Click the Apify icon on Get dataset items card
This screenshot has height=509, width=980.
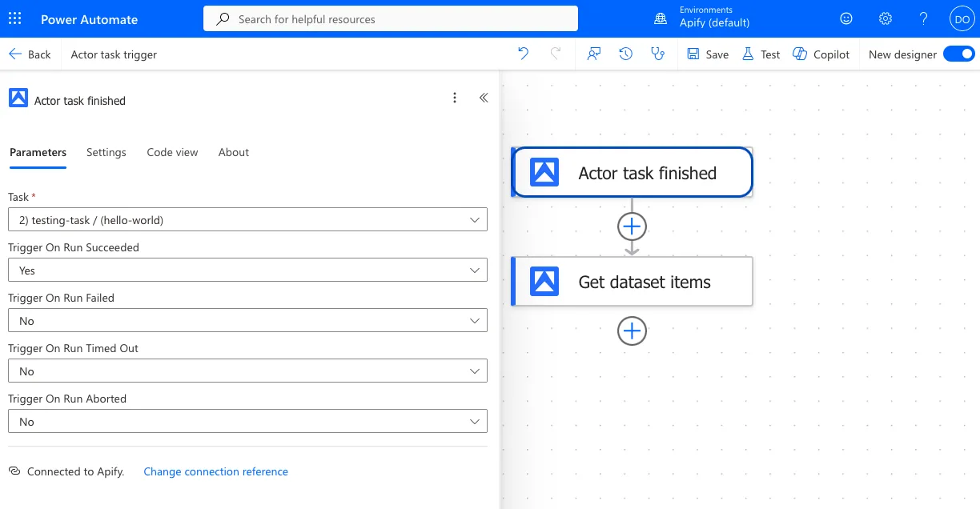[x=544, y=281]
